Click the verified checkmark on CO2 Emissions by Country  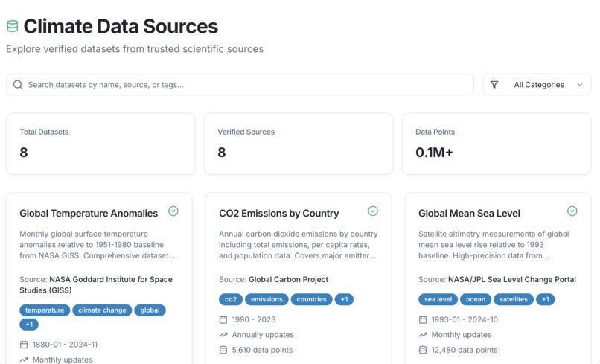373,211
